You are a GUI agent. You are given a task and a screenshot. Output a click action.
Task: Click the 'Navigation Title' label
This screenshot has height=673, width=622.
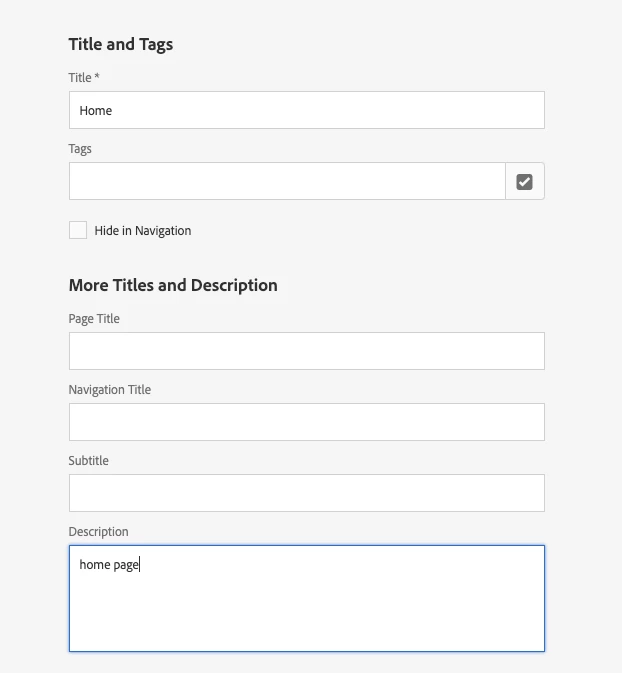(110, 389)
